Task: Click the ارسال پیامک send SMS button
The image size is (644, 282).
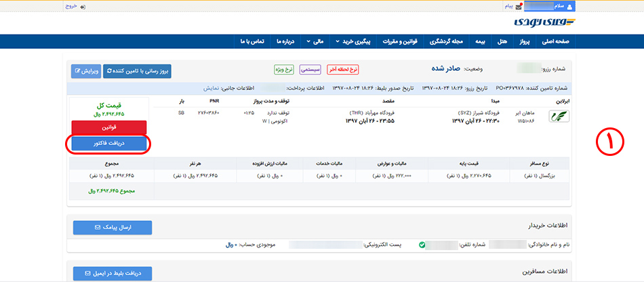Action: pyautogui.click(x=112, y=227)
